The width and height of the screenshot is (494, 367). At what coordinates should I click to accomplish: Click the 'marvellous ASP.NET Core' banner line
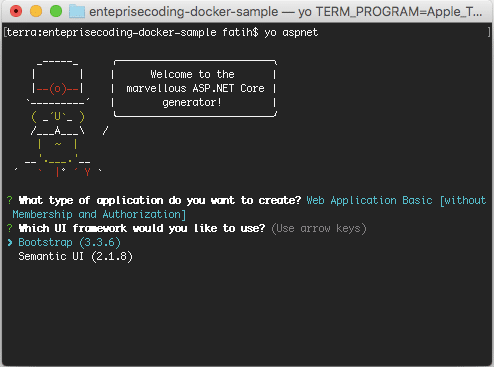(x=195, y=88)
